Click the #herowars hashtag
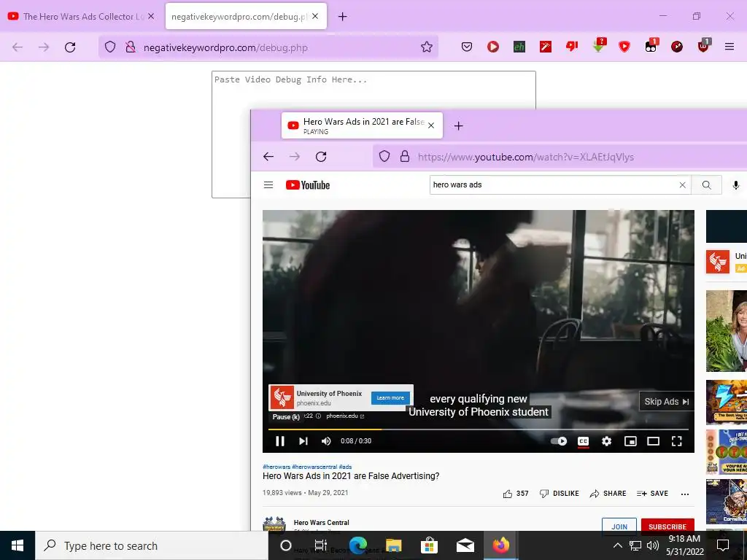 click(276, 467)
